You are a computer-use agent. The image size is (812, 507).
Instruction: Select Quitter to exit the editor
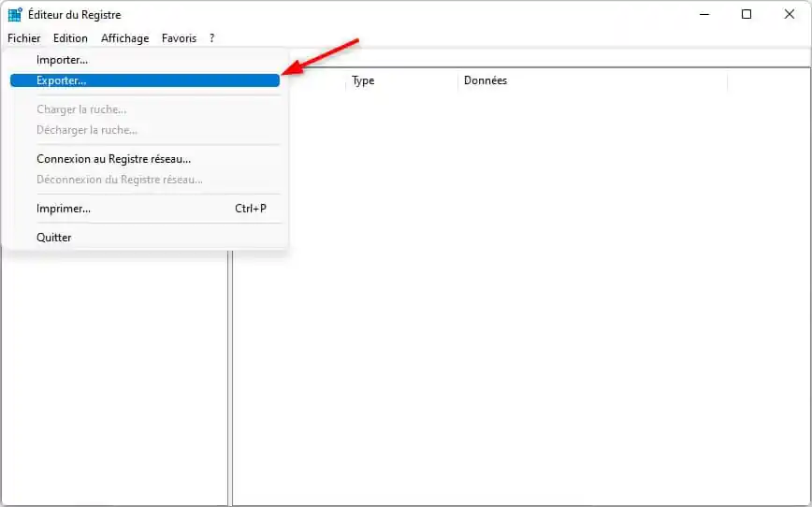coord(145,238)
